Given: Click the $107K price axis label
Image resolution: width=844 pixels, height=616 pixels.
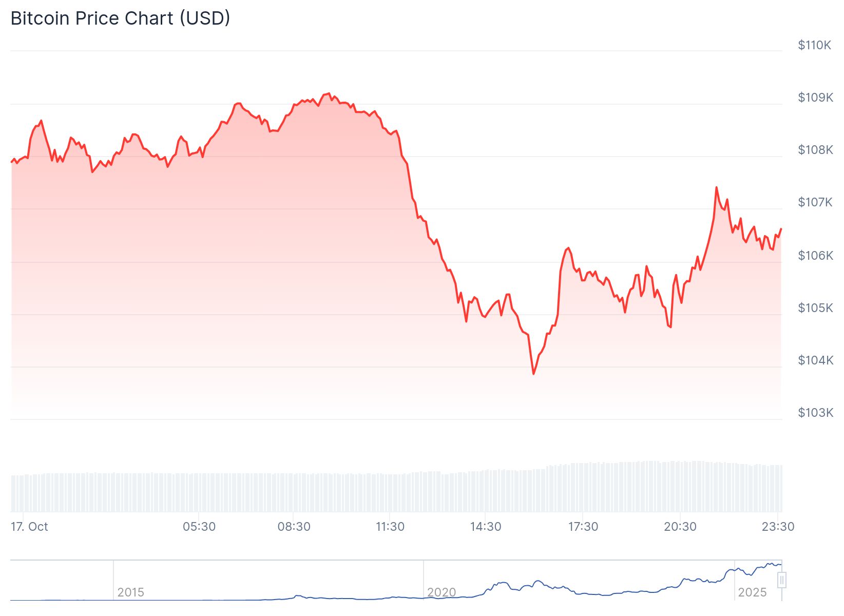Looking at the screenshot, I should pyautogui.click(x=815, y=202).
